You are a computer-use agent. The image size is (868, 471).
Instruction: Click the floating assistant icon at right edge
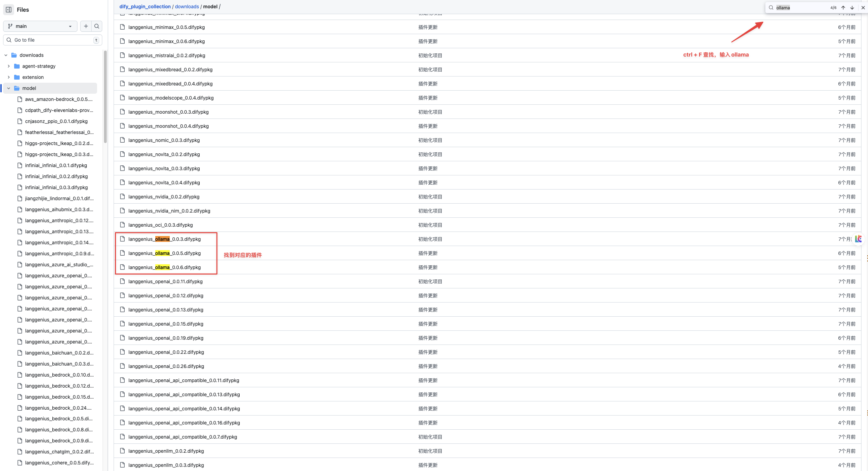858,239
